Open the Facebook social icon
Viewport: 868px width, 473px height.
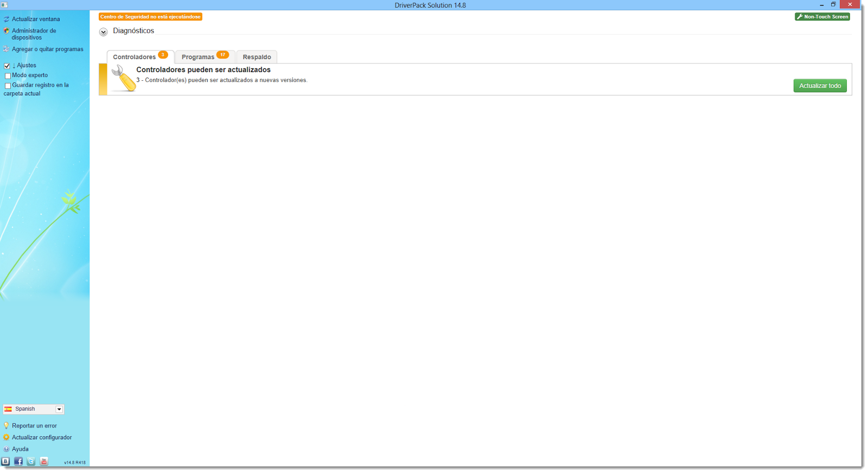[x=18, y=461]
